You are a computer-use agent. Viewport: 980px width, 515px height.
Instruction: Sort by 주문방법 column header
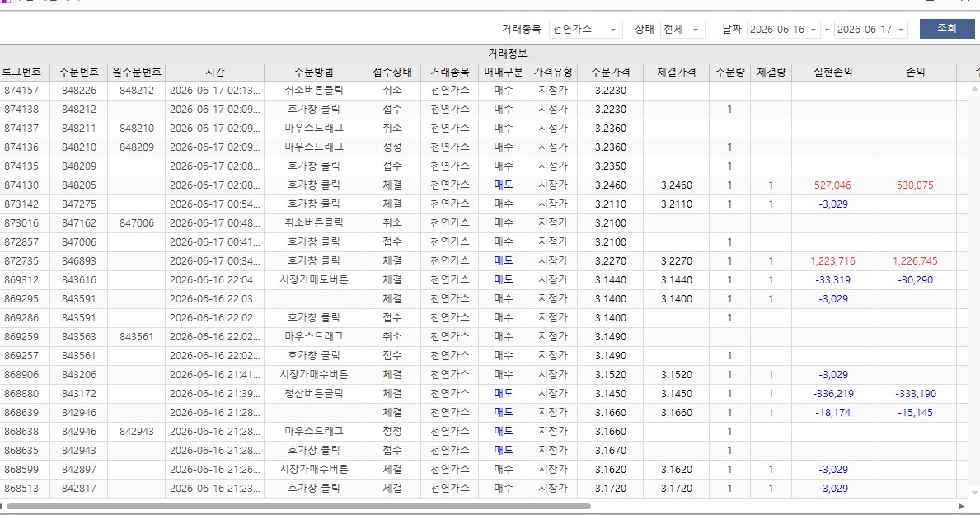[x=314, y=72]
